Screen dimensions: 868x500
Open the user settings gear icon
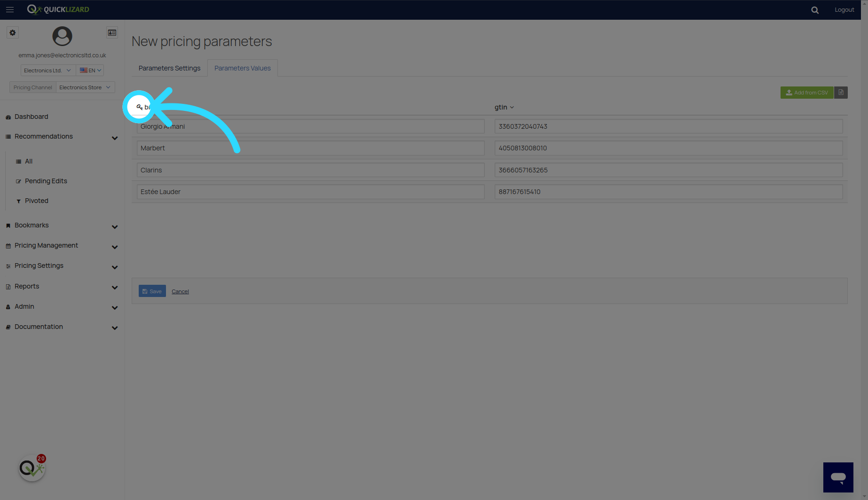13,32
